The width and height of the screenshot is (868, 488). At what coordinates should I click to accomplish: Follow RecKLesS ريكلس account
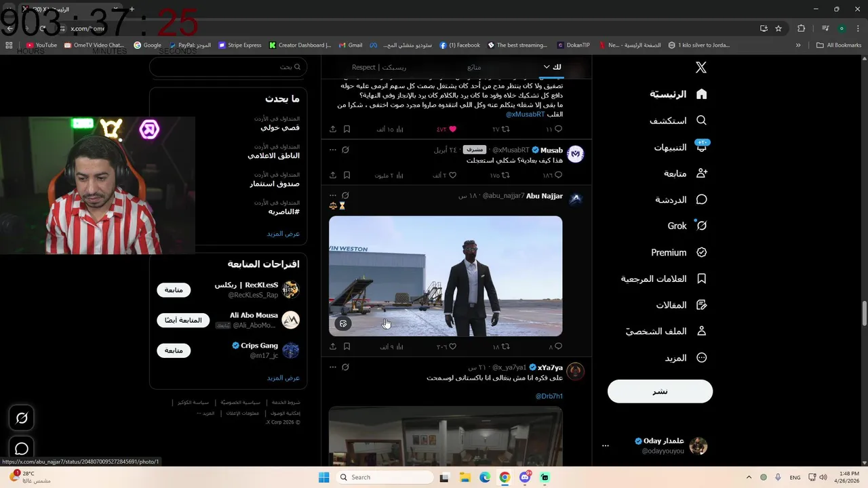(x=174, y=290)
